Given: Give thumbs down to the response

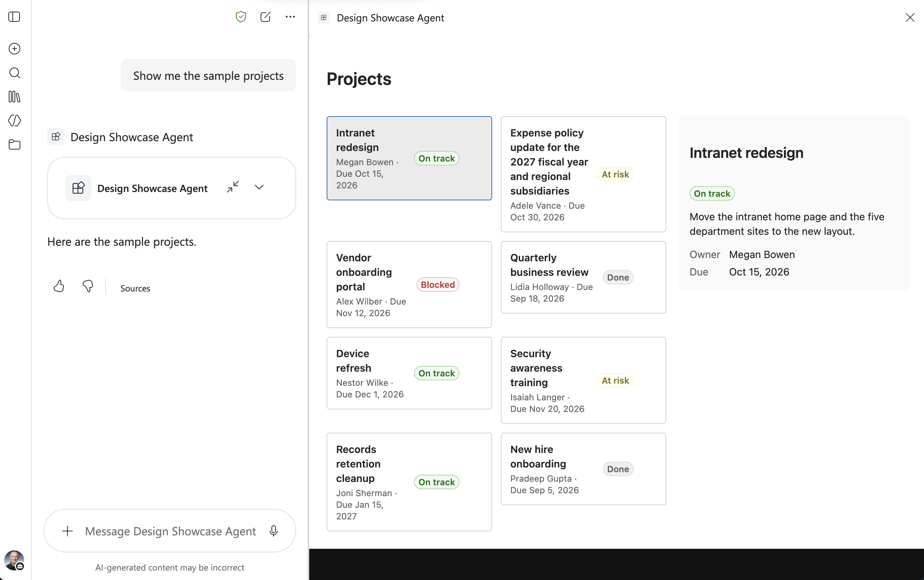Looking at the screenshot, I should 88,286.
